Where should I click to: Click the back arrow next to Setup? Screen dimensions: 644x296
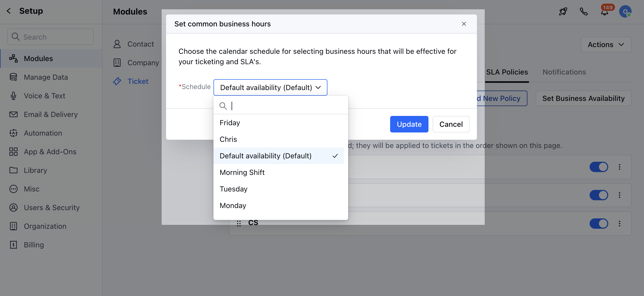[x=9, y=11]
